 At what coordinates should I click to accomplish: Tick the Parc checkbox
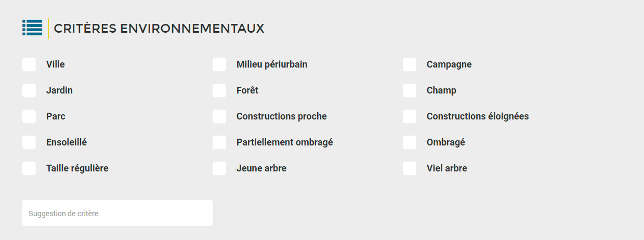point(29,116)
